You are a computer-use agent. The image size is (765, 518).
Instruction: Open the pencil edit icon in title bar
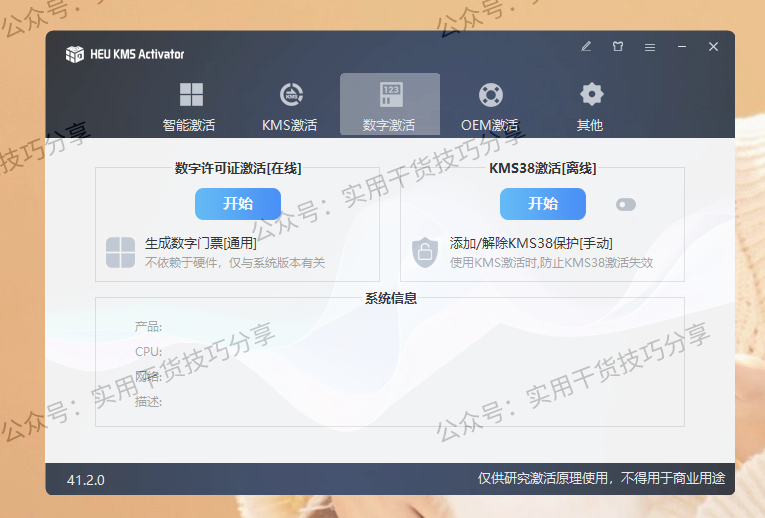[x=586, y=46]
